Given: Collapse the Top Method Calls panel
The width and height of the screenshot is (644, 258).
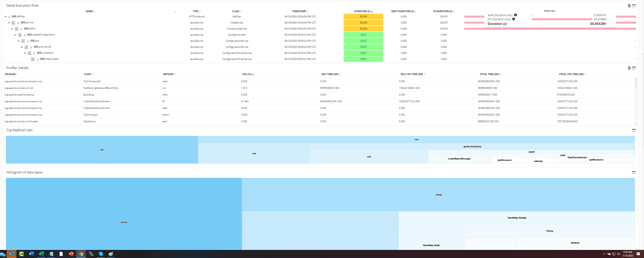Looking at the screenshot, I should [634, 130].
